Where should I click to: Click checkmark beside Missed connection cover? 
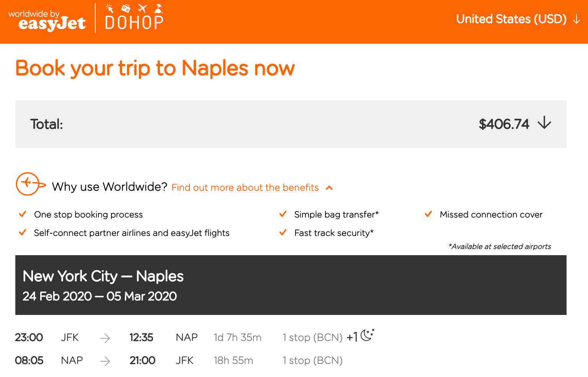pyautogui.click(x=428, y=214)
